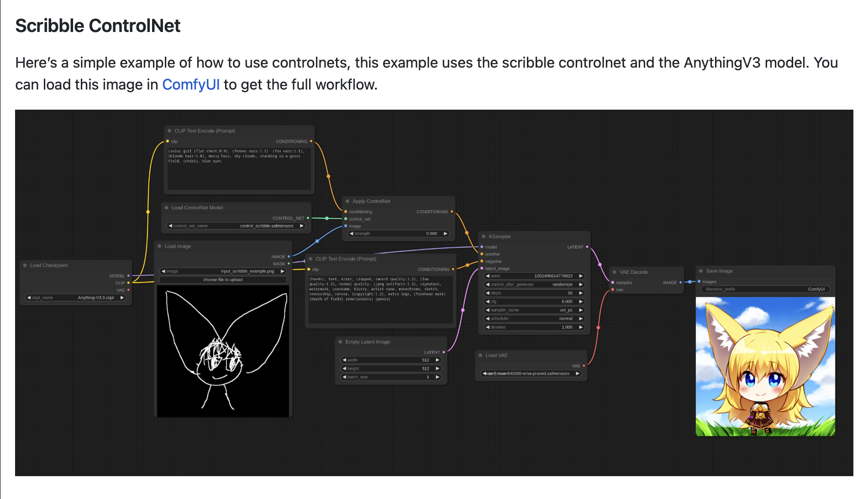868x499 pixels.
Task: Click the MASK output socket on Load Image
Action: [x=289, y=264]
